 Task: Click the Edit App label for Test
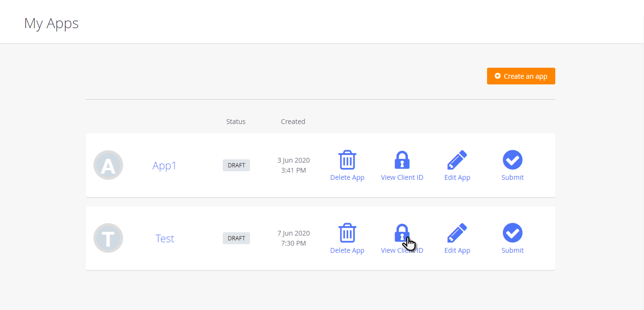coord(457,250)
